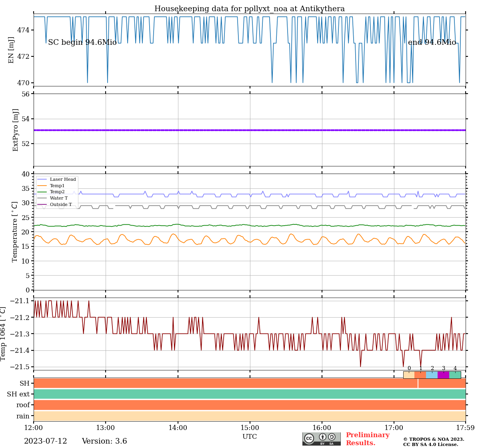Viewport: 480px width, 448px height.
Task: Click the '−21.1' tick on the Temp 1064 axis
Action: click(x=20, y=301)
